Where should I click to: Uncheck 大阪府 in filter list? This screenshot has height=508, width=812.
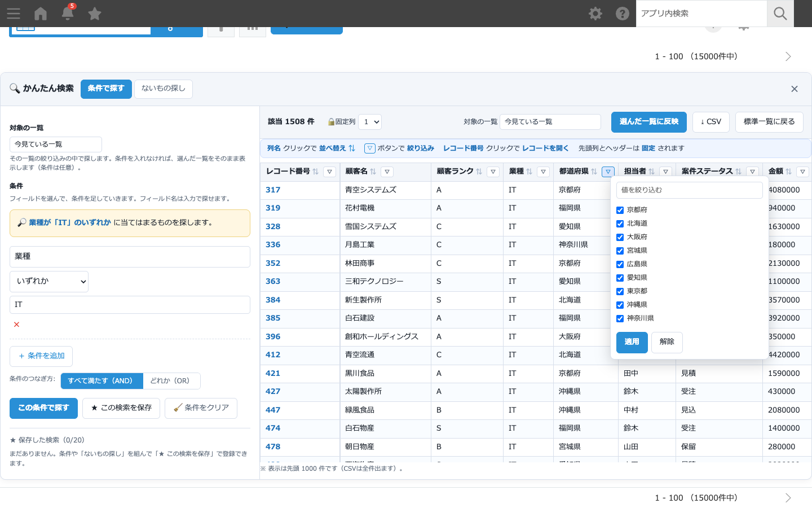pyautogui.click(x=620, y=237)
